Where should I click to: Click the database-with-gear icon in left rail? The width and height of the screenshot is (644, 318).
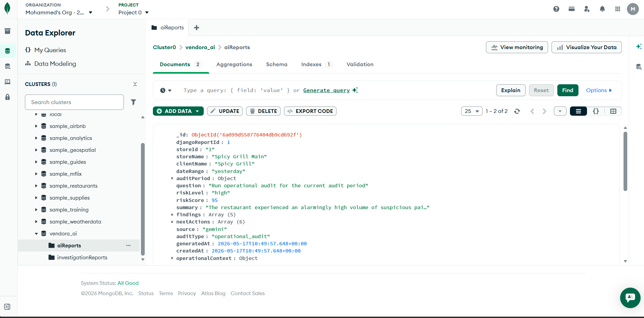pyautogui.click(x=8, y=66)
